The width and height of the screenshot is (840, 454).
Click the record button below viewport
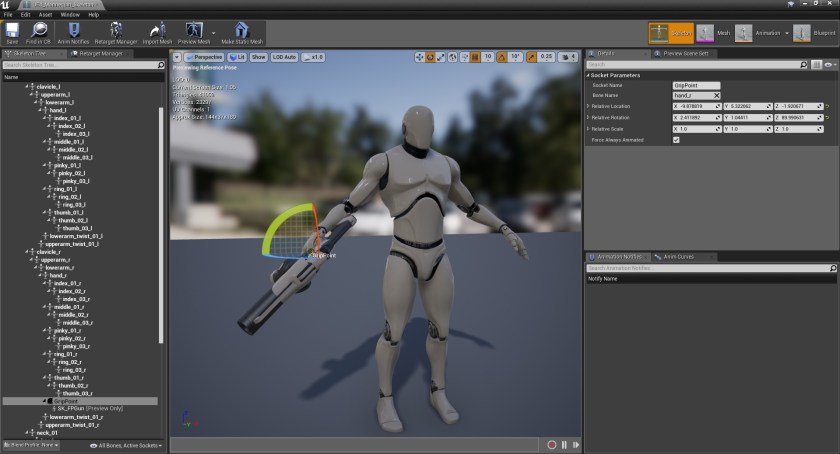(x=551, y=444)
